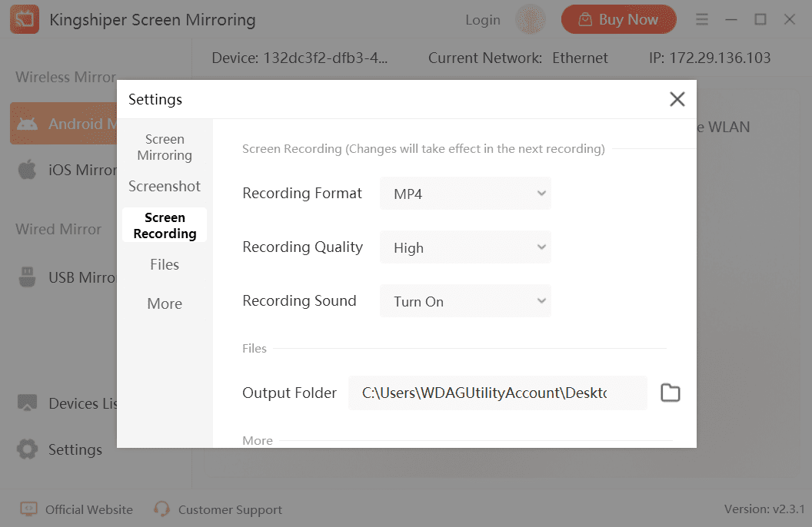The height and width of the screenshot is (527, 812).
Task: Open Settings from the sidebar
Action: 59,449
